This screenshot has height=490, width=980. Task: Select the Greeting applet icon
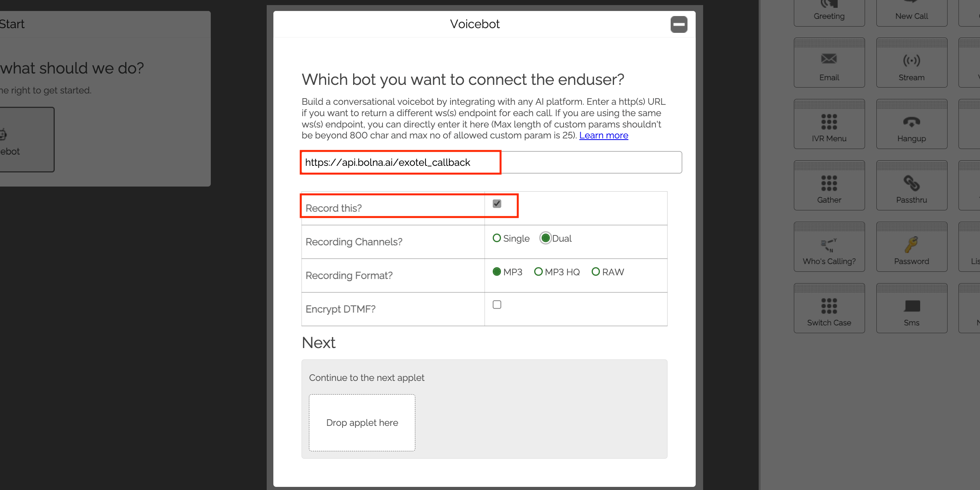(829, 12)
